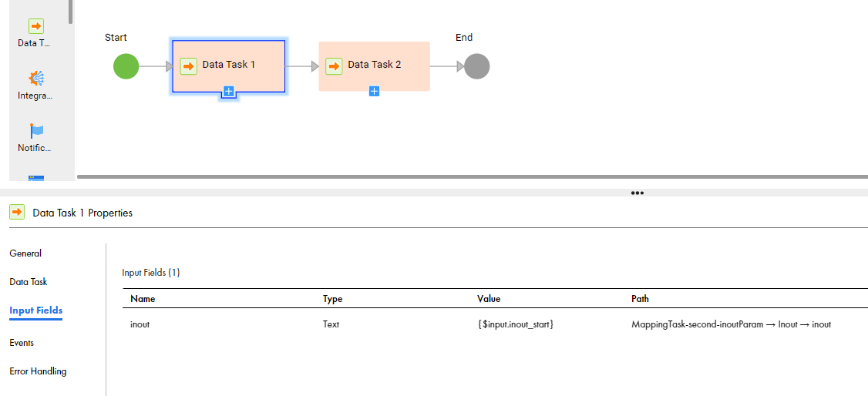Viewport: 868px width, 396px height.
Task: Click the MappingTask-second-inoutParam path cell
Action: pyautogui.click(x=732, y=324)
